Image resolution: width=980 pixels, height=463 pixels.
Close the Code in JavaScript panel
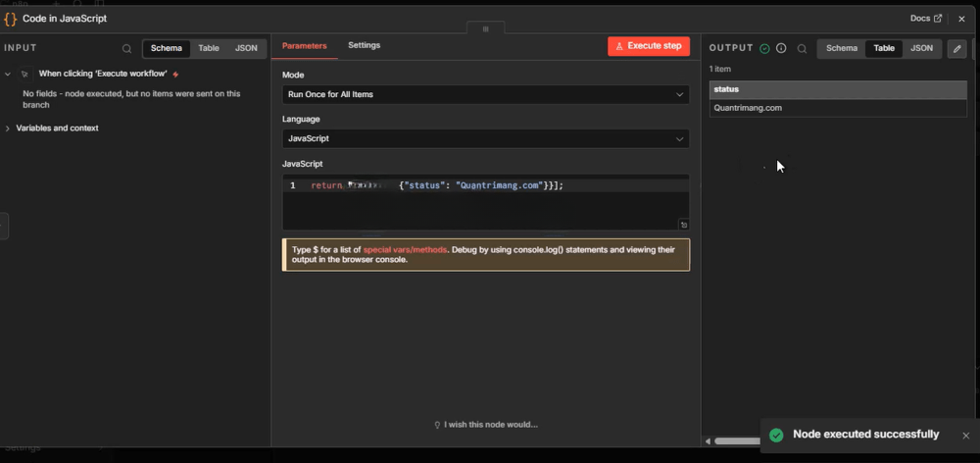pyautogui.click(x=962, y=19)
